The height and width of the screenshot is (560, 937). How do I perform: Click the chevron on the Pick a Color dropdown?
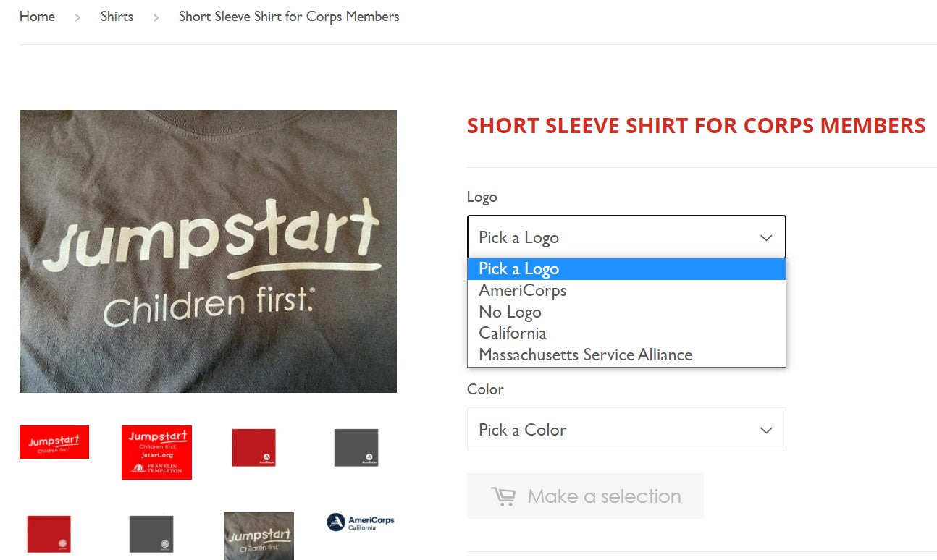(766, 429)
